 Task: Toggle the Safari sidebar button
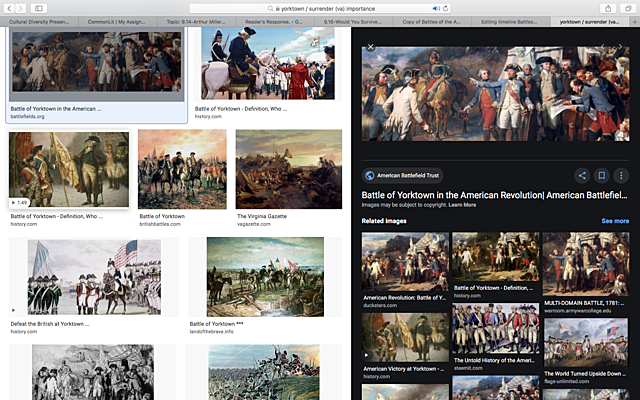point(39,8)
